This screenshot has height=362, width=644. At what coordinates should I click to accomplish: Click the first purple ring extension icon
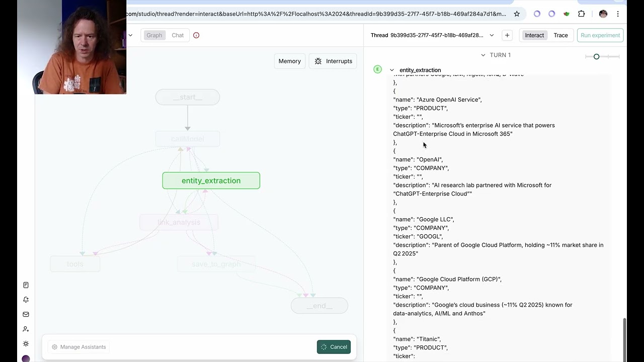[537, 14]
